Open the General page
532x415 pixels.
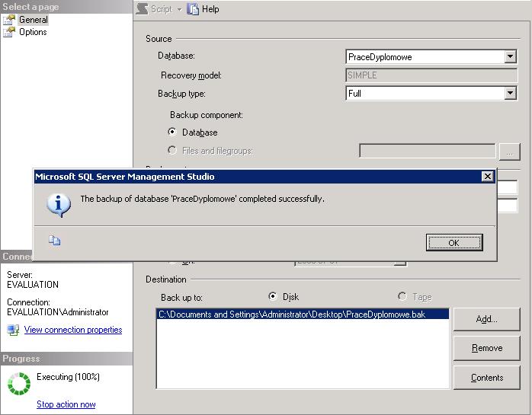(34, 20)
